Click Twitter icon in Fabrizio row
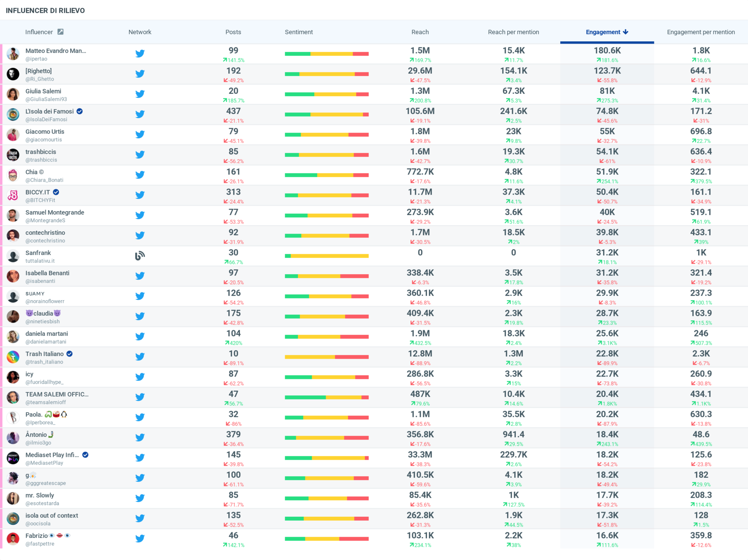 140,539
